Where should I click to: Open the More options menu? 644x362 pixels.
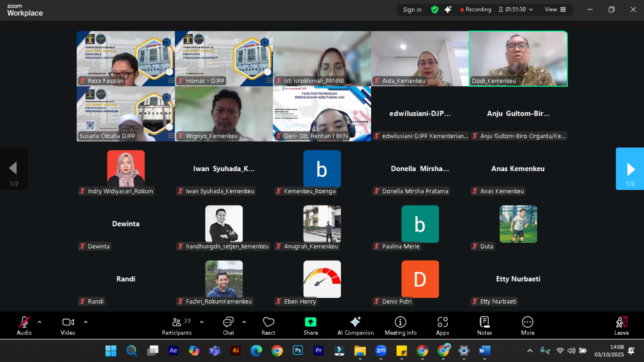[528, 322]
